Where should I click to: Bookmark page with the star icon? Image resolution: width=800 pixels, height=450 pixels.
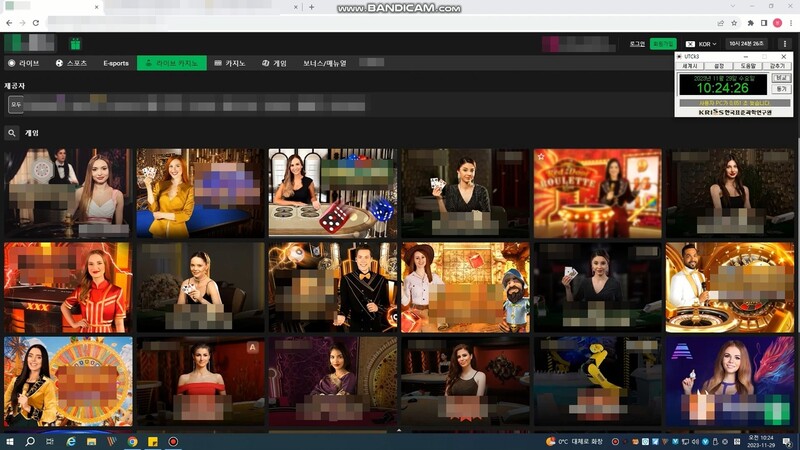pyautogui.click(x=734, y=22)
